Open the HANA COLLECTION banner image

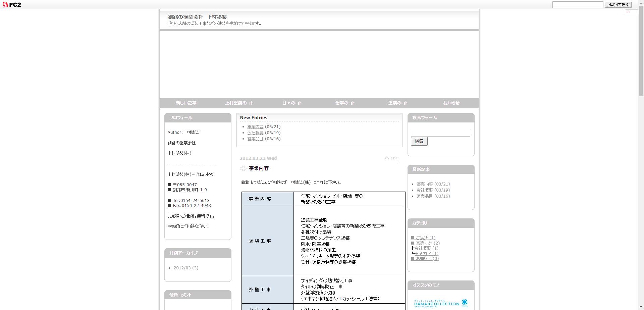click(x=440, y=303)
